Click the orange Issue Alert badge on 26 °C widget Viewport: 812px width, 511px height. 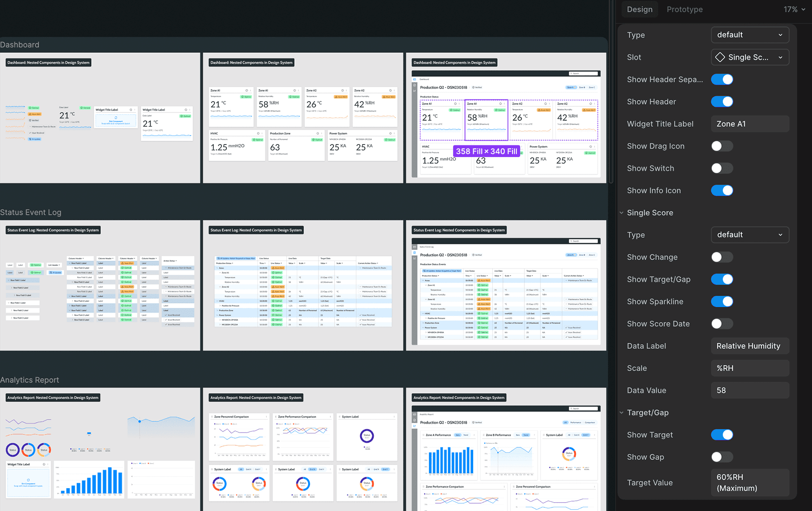coord(543,110)
